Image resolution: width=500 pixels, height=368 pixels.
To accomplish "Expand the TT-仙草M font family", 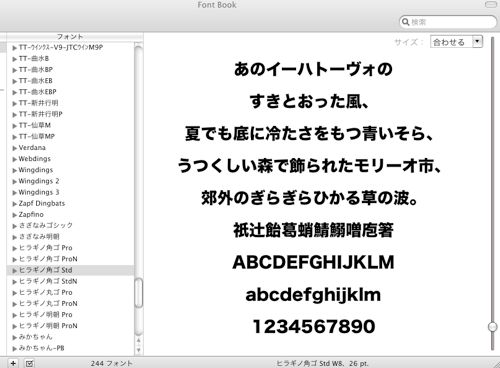I will [x=14, y=126].
